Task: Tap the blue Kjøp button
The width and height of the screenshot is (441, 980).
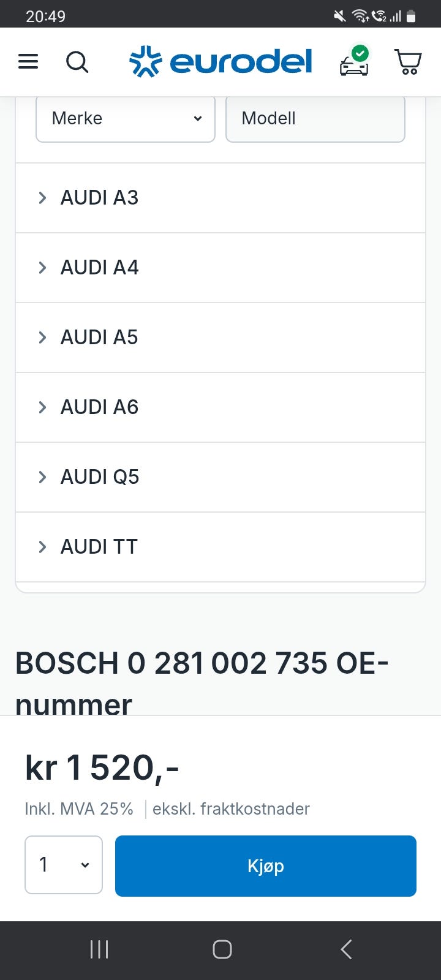Action: pos(266,866)
